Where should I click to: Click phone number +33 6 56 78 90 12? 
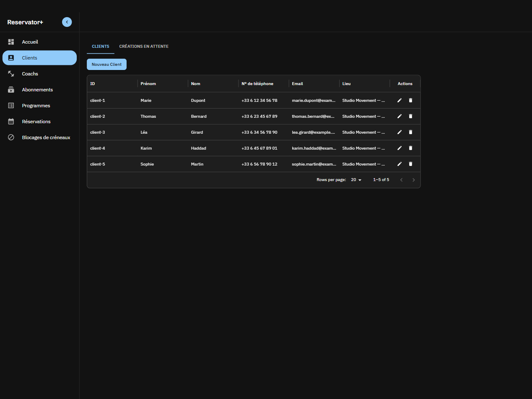[260, 164]
